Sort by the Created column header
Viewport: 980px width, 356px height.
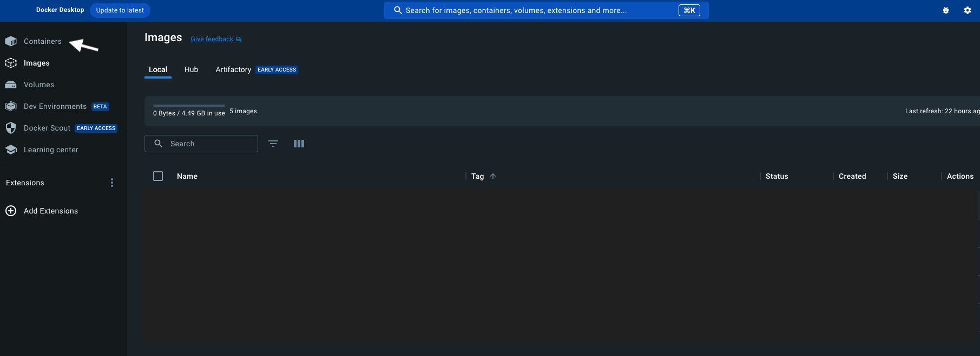pyautogui.click(x=852, y=177)
